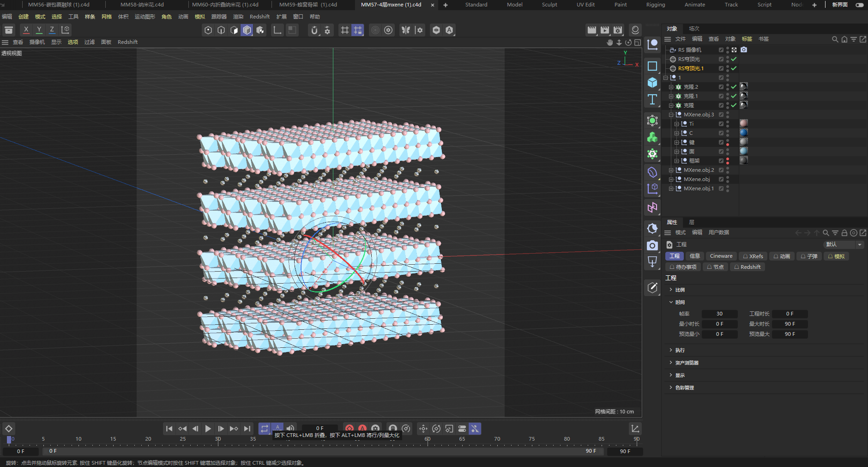Screen dimensions: 868x467
Task: Open render settings clapperboard with gear
Action: 618,30
